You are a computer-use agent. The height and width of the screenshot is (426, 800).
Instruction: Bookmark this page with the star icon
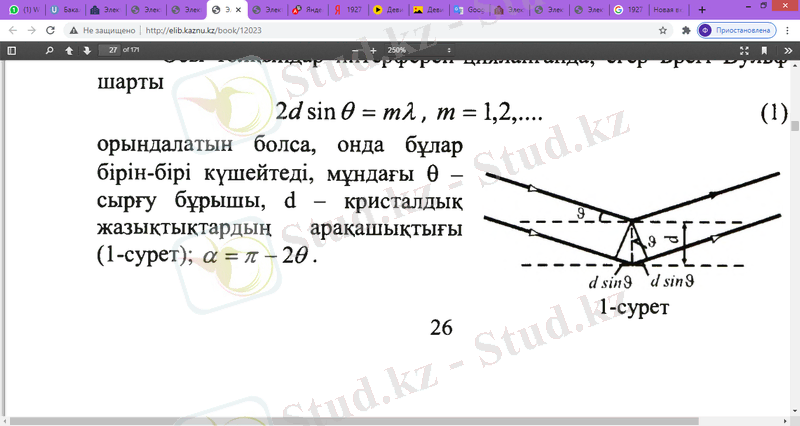click(661, 30)
